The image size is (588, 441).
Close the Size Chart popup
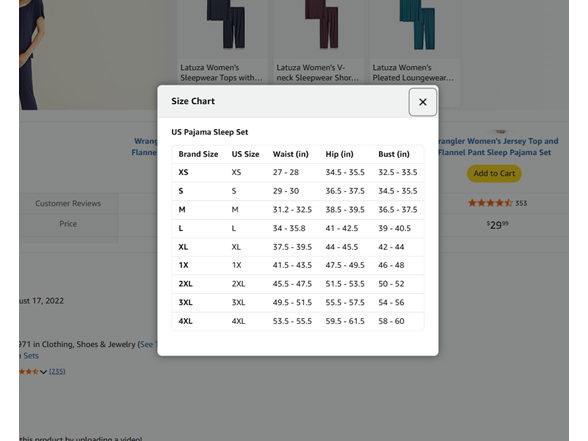pos(422,102)
